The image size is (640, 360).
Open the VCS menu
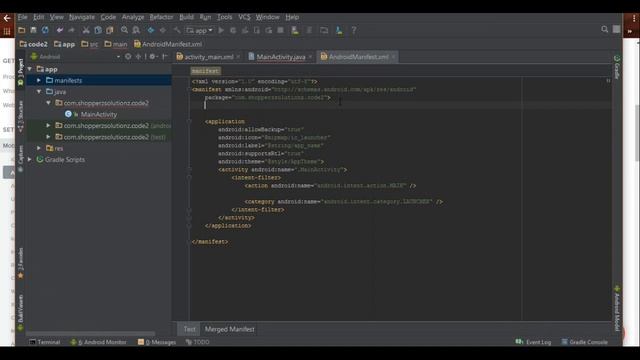244,17
